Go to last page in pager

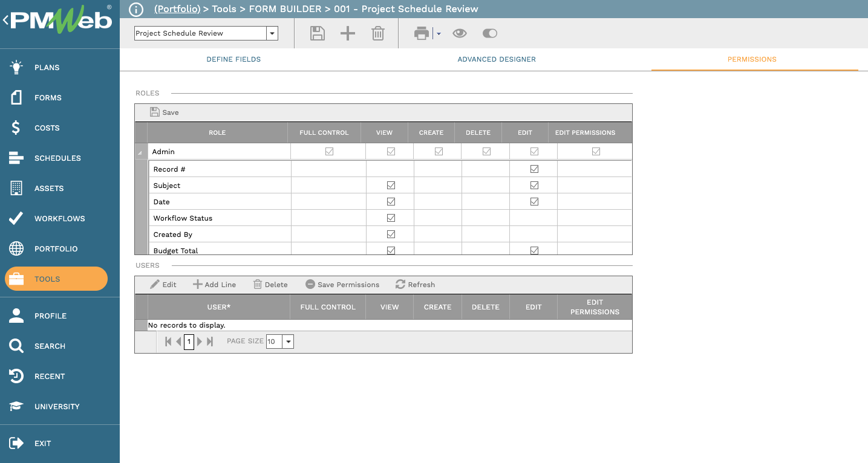pos(210,342)
